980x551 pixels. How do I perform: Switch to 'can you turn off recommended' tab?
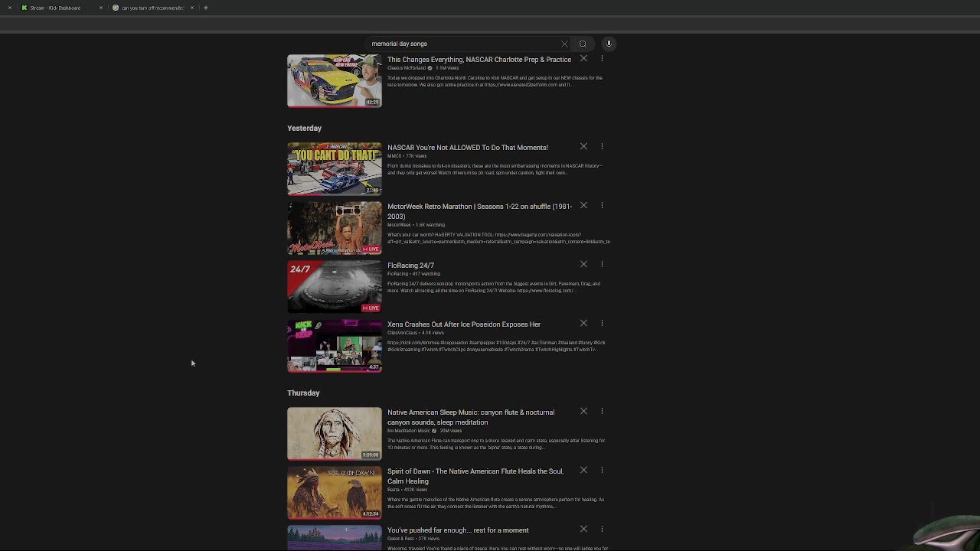152,8
